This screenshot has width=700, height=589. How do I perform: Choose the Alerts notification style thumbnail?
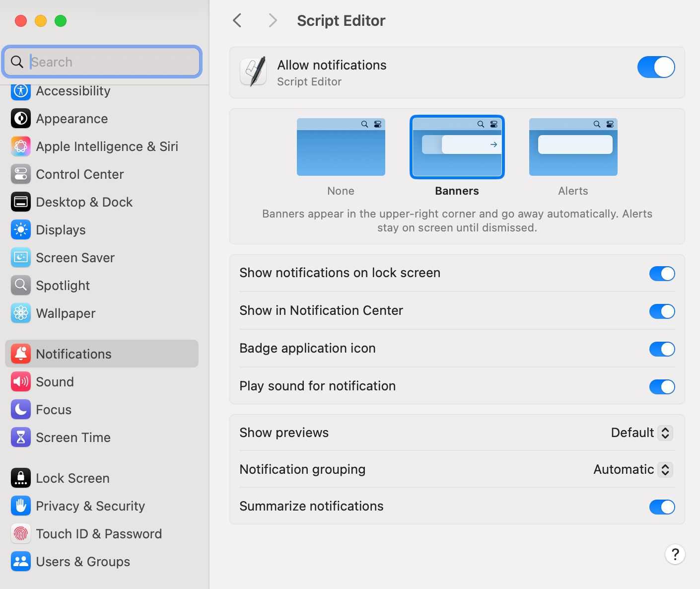coord(573,147)
